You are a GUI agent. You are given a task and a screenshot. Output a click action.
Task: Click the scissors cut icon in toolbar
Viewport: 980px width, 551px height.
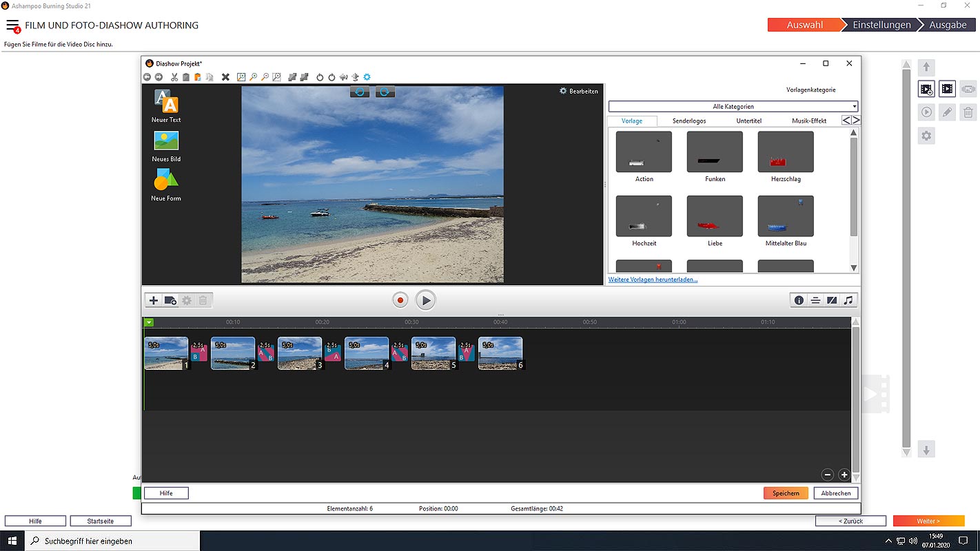174,77
